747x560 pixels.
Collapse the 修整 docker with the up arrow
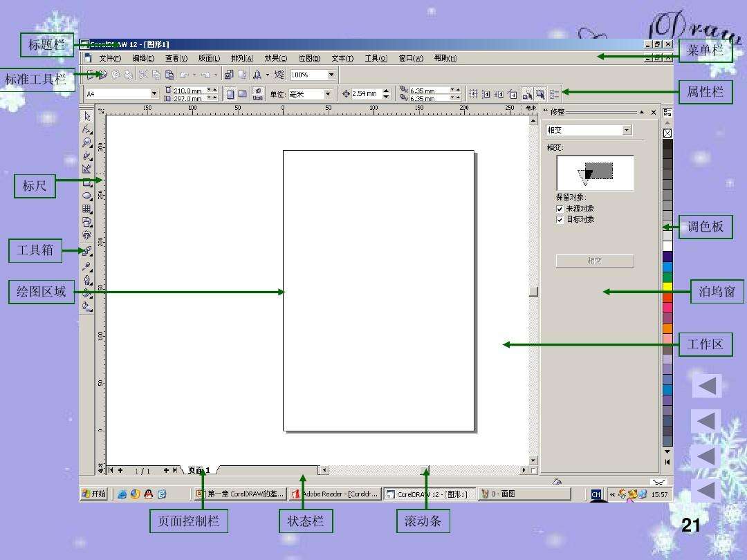tap(642, 113)
